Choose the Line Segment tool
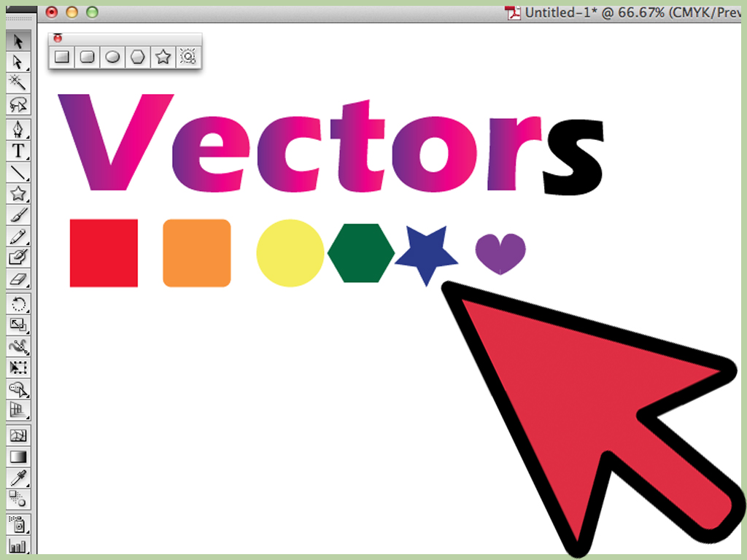 pos(18,172)
